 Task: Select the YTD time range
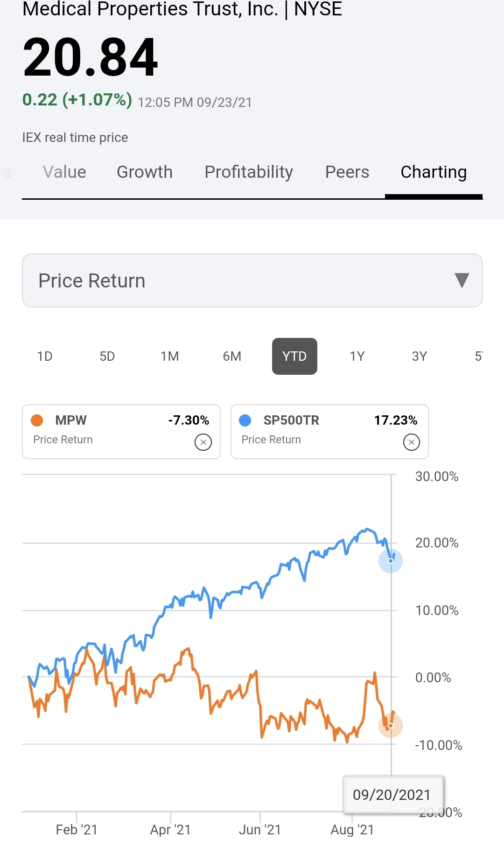[294, 357]
